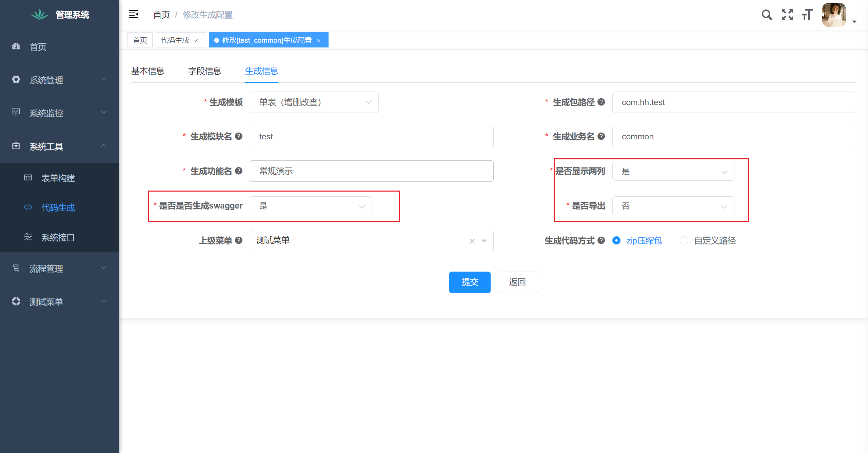Clear the 上级菜单 selection

pos(472,241)
